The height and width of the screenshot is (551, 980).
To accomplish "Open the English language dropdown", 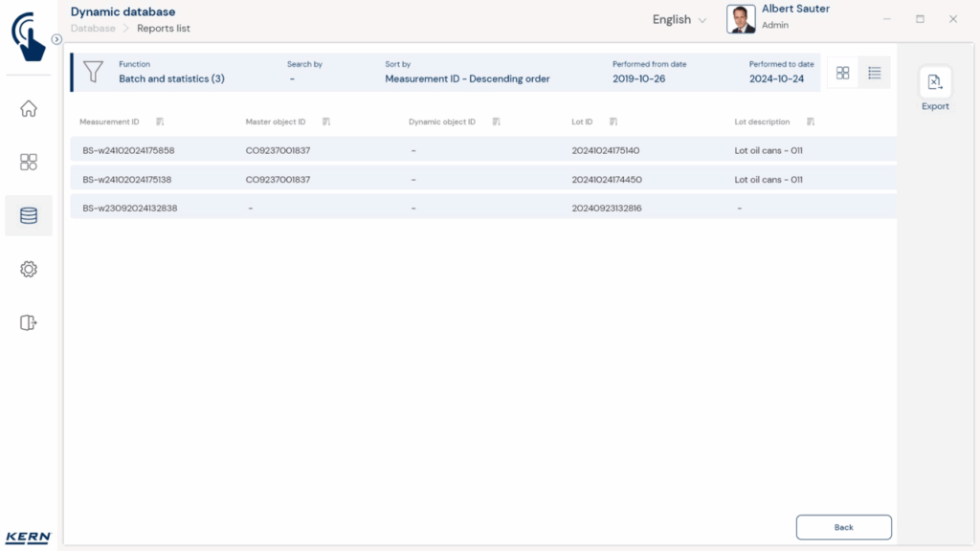I will 679,20.
